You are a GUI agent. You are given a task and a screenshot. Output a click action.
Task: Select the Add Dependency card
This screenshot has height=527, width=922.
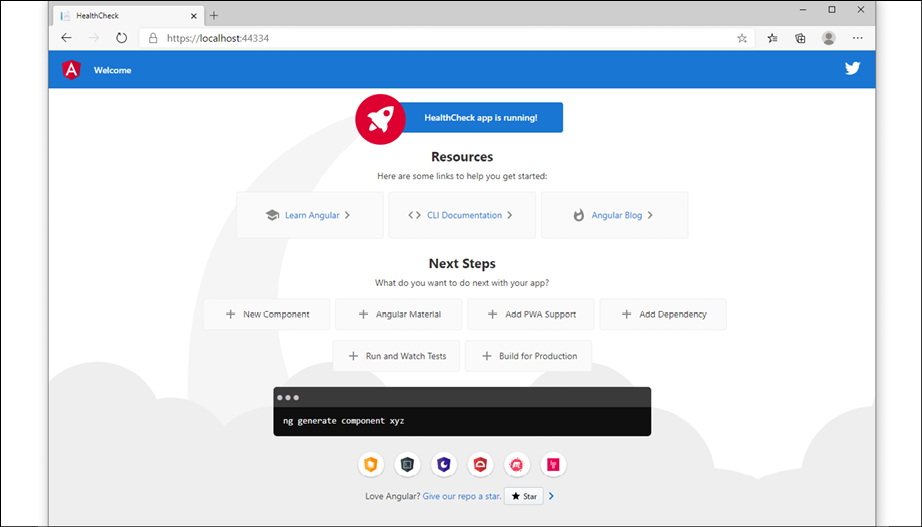[663, 314]
